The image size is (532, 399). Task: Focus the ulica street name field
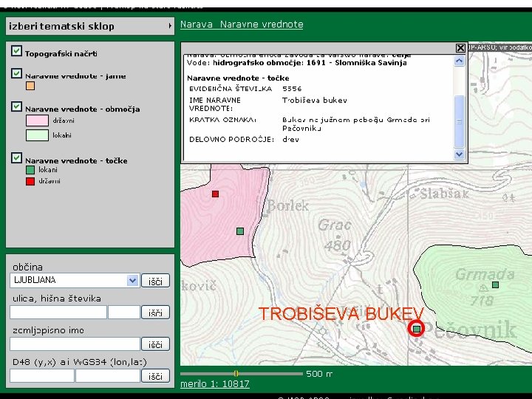tap(58, 312)
